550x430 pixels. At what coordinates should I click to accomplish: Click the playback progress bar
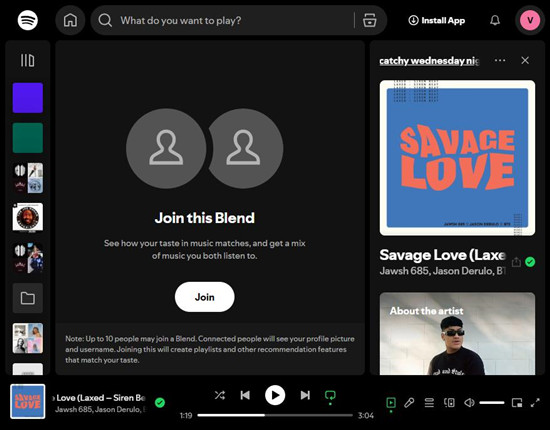[x=275, y=415]
